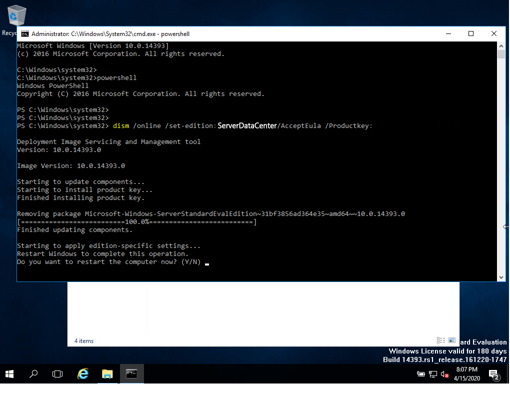The height and width of the screenshot is (420, 510).
Task: Switch Explorer to large thumbnails view
Action: (452, 340)
